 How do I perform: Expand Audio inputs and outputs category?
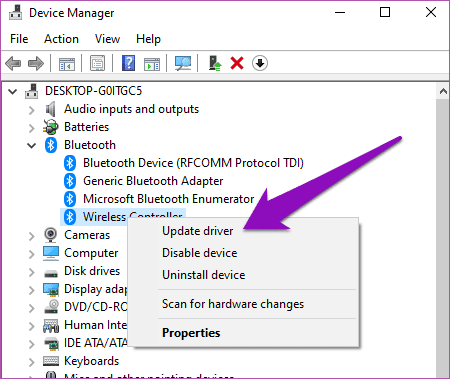[31, 110]
